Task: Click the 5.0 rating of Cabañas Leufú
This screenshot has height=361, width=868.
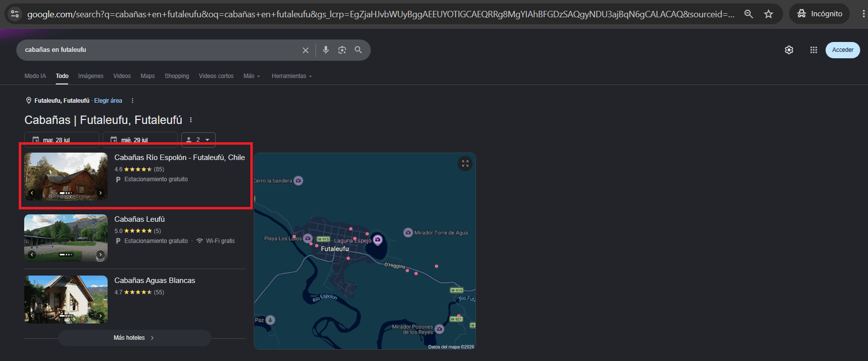Action: (x=118, y=231)
